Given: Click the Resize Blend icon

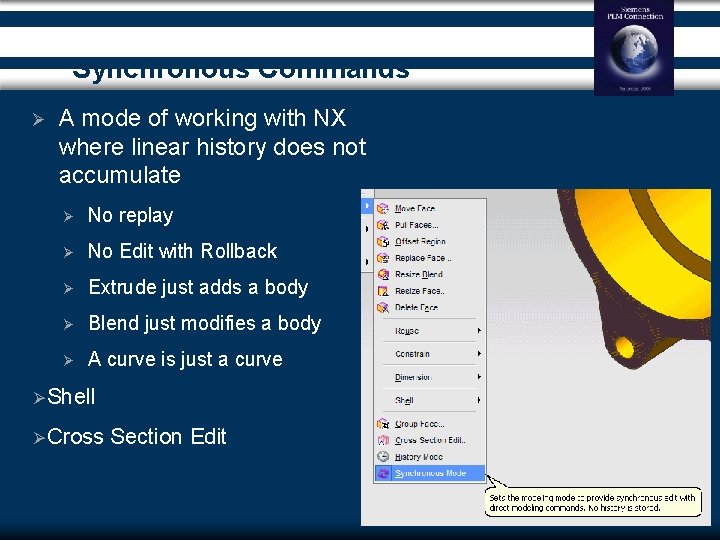Looking at the screenshot, I should point(383,275).
